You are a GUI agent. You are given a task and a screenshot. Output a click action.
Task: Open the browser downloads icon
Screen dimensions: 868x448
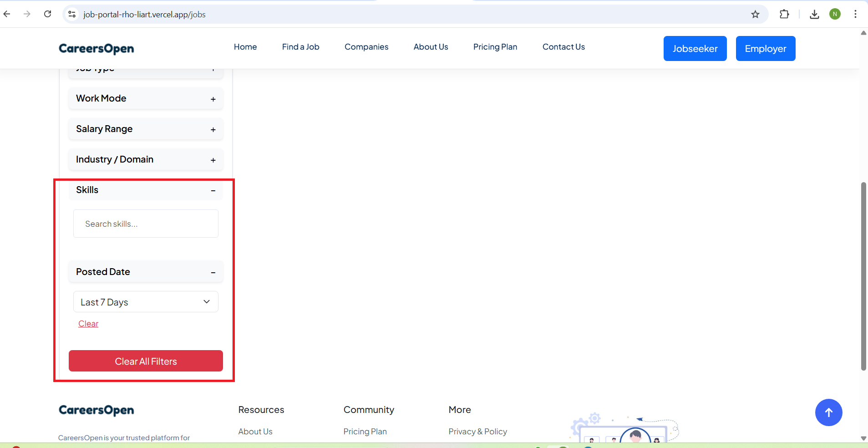click(814, 15)
